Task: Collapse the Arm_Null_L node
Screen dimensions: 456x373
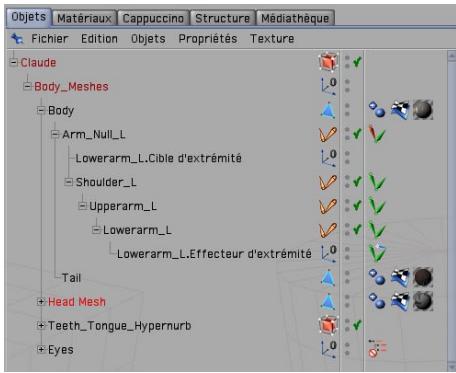Action: (x=55, y=134)
